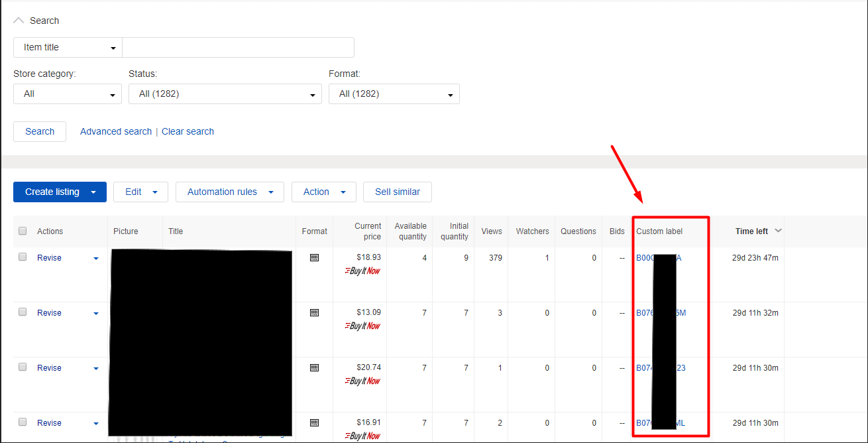
Task: Sort by the Time left column header
Action: point(751,231)
